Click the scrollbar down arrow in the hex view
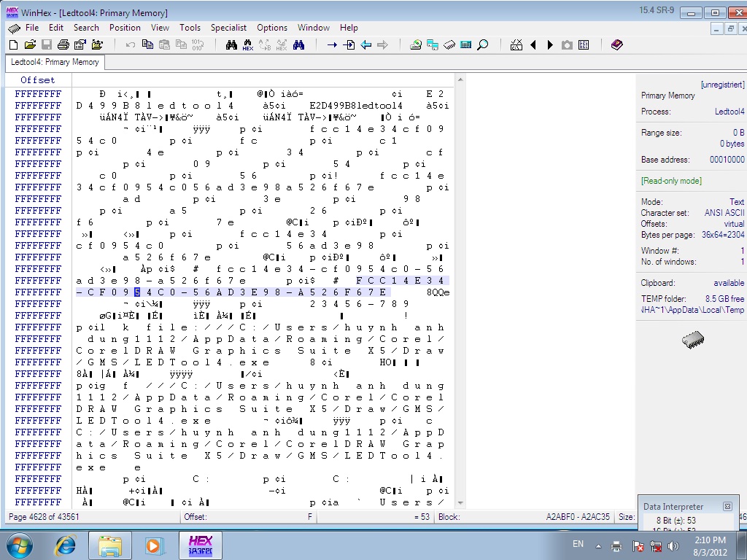 tap(460, 502)
